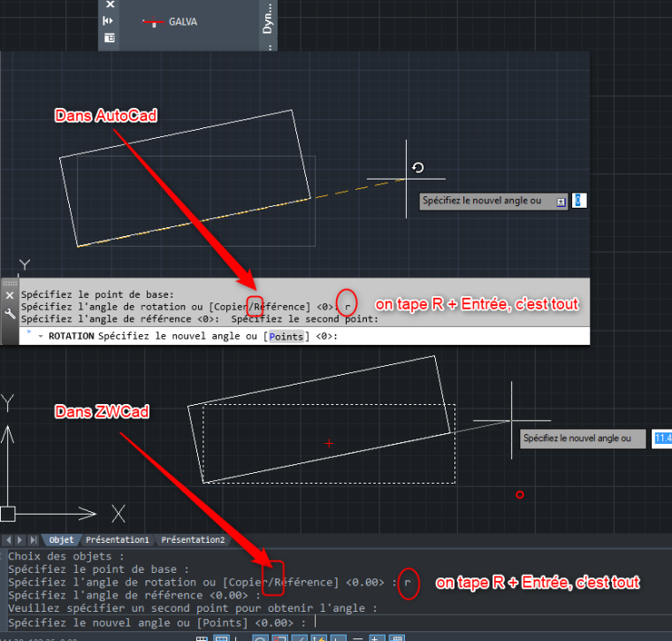The width and height of the screenshot is (672, 641).
Task: Click 'Veuillez spécifier un second point' line
Action: coord(193,608)
